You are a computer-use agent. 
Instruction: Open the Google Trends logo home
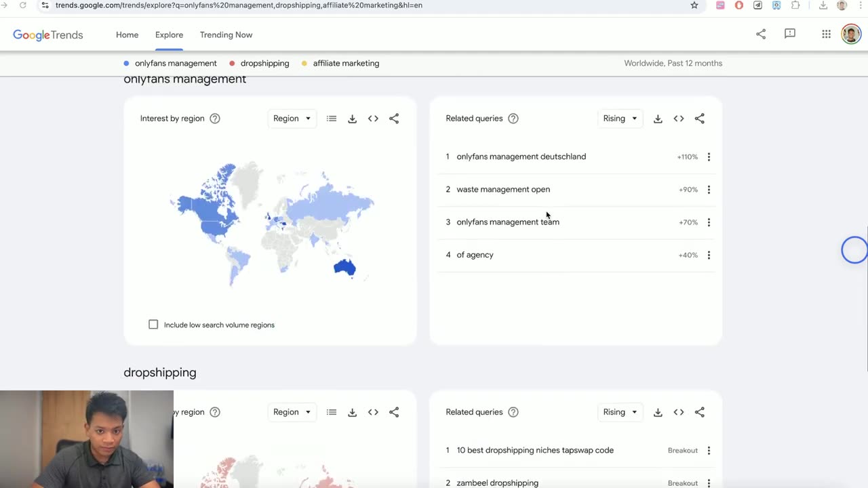click(48, 35)
